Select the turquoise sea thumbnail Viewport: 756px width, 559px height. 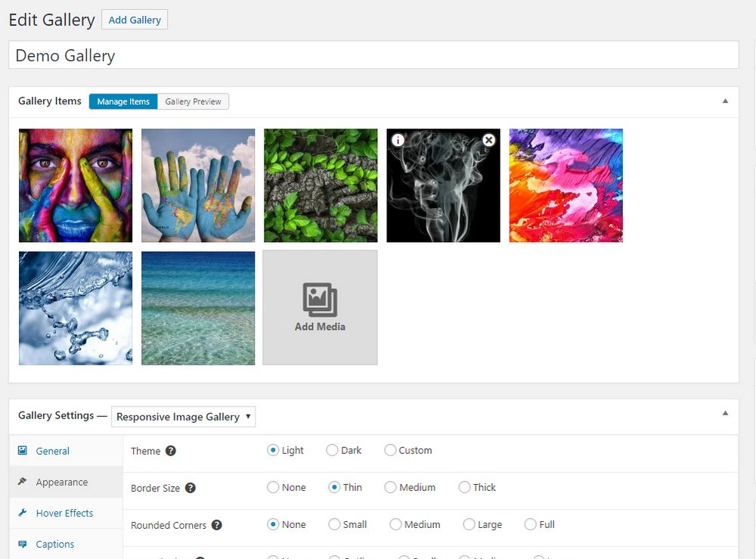198,308
